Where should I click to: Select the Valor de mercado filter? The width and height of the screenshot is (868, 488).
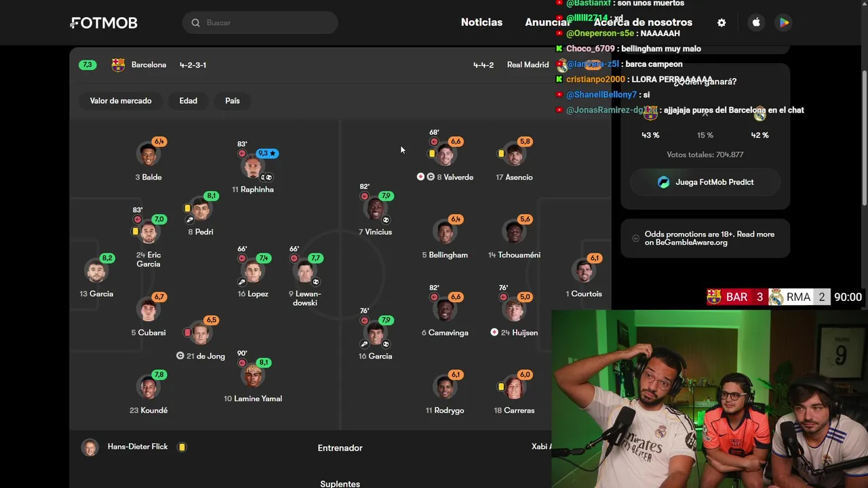121,101
